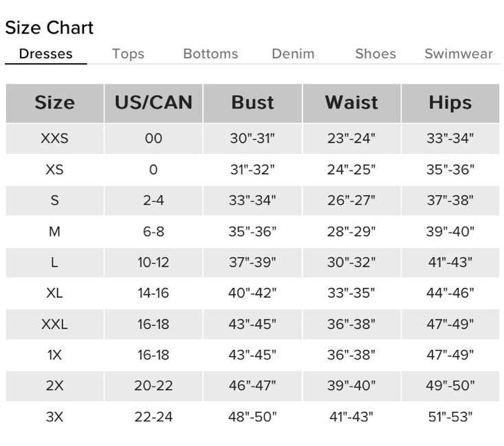Viewport: 504px width, 446px height.
Task: Click waist measurement 33"-35" in XL row
Action: [x=351, y=293]
